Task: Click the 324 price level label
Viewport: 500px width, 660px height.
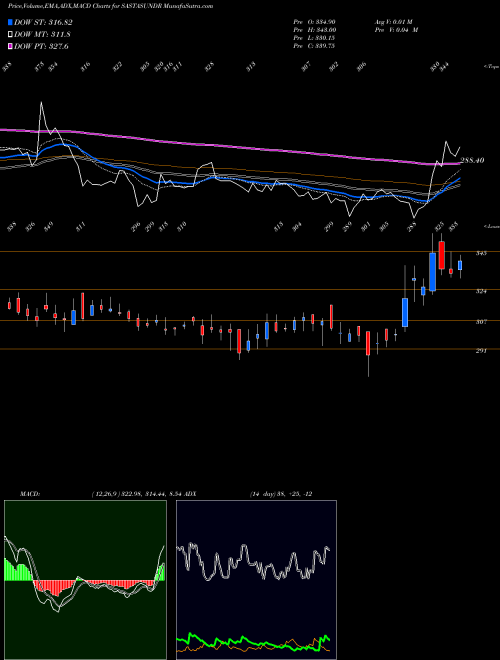Action: [x=481, y=291]
